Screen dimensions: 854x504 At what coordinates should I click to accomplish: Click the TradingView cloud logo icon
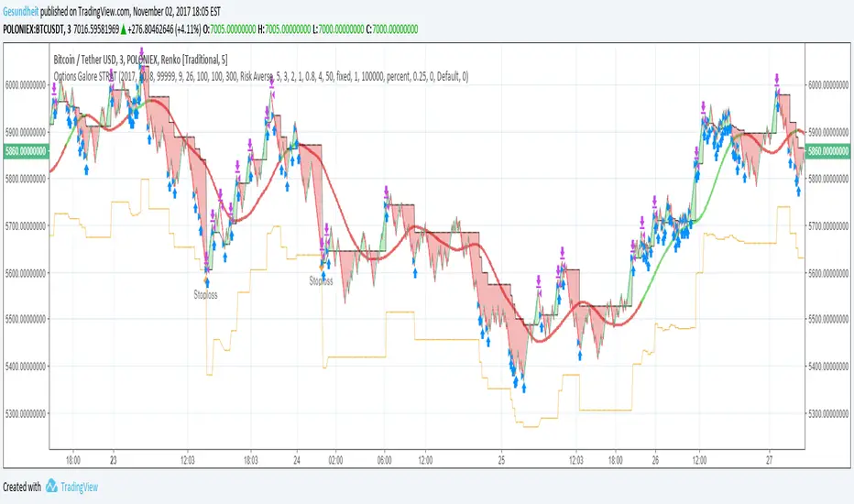tap(51, 486)
